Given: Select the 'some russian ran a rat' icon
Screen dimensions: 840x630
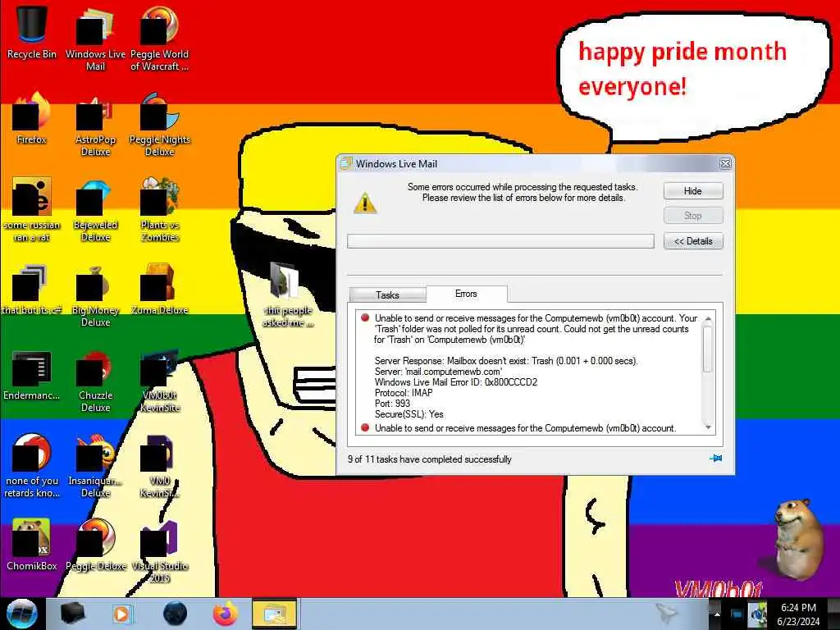Looking at the screenshot, I should tap(32, 209).
